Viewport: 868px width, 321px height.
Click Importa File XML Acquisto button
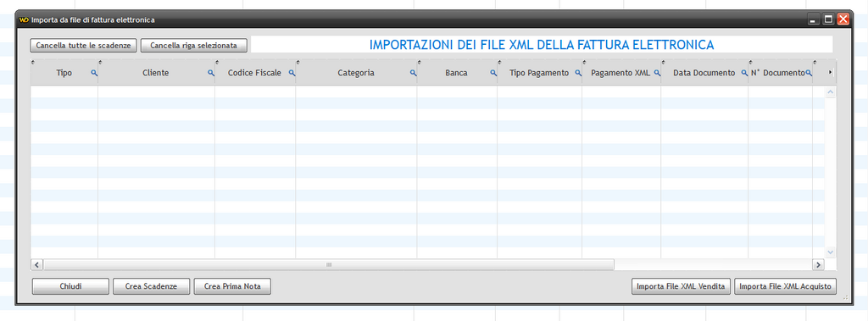tap(785, 286)
